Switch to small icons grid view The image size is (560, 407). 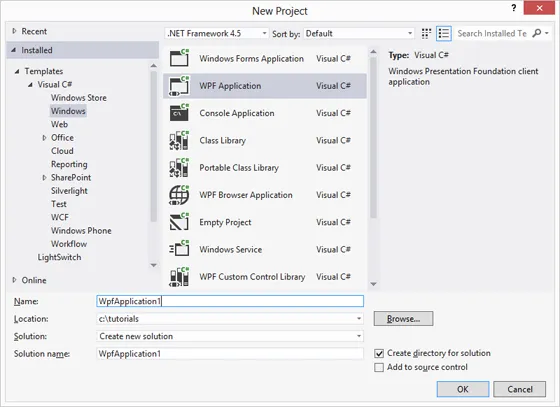tap(426, 34)
